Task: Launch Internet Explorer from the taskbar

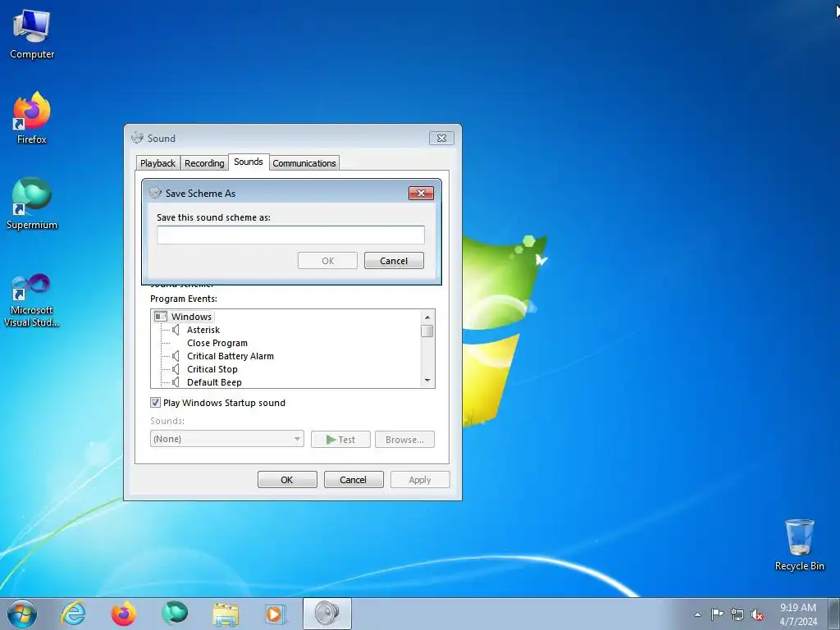Action: click(x=73, y=614)
